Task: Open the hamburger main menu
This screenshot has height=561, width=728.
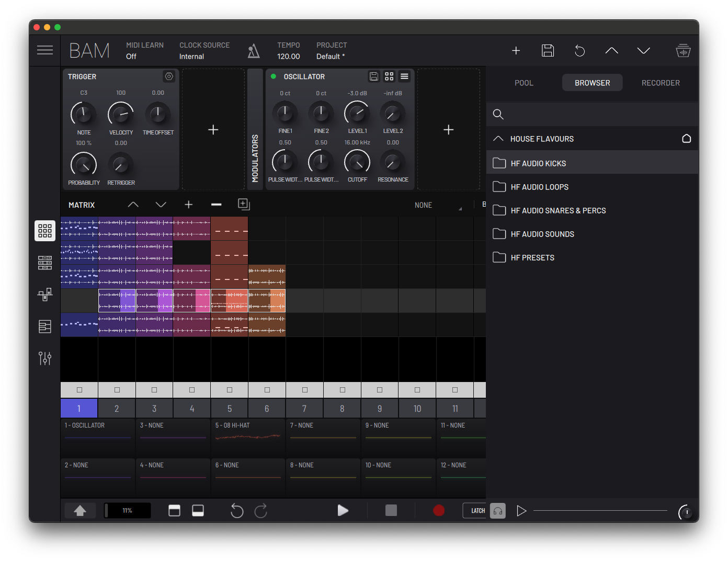Action: (45, 50)
